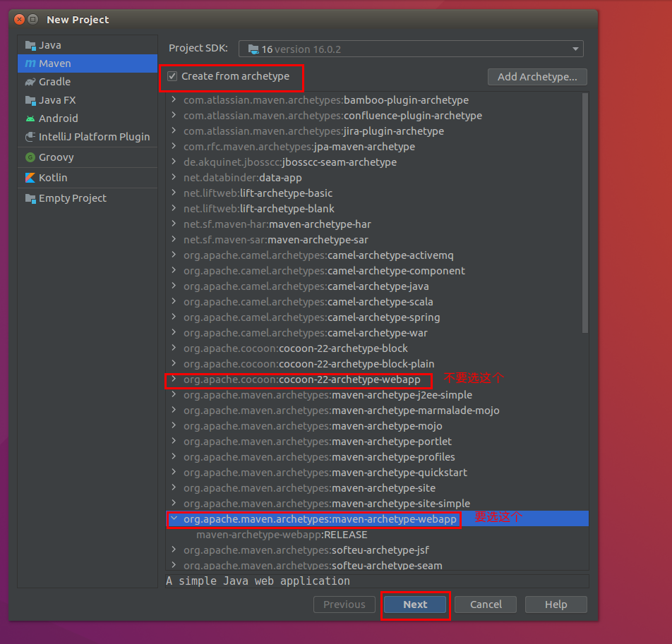Click the Kotlin logo icon
The image size is (672, 644).
point(30,178)
